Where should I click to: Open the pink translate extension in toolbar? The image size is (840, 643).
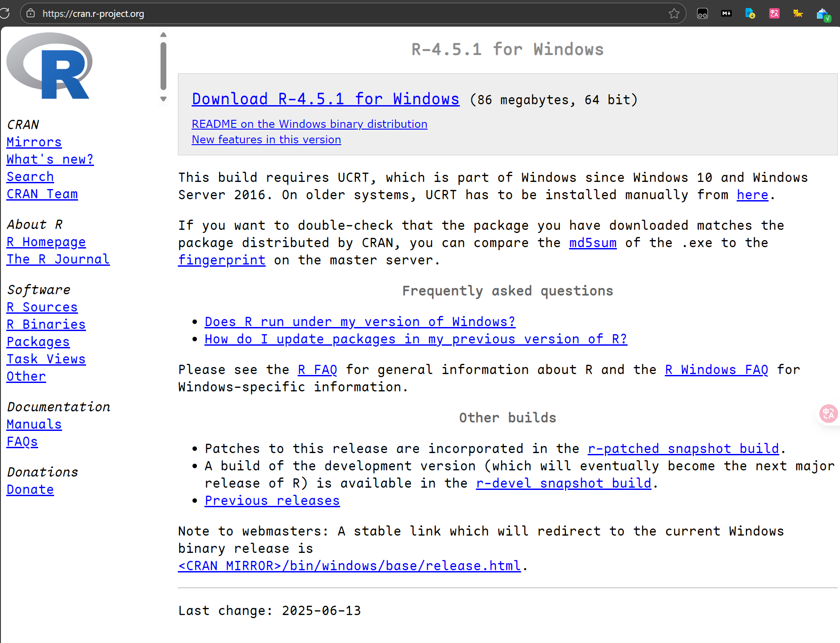pyautogui.click(x=774, y=13)
